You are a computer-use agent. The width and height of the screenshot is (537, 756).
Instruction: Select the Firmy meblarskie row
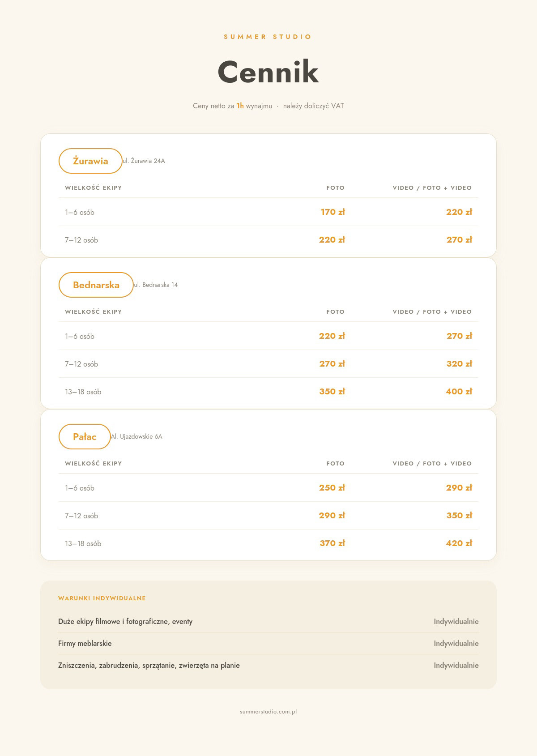coord(268,644)
